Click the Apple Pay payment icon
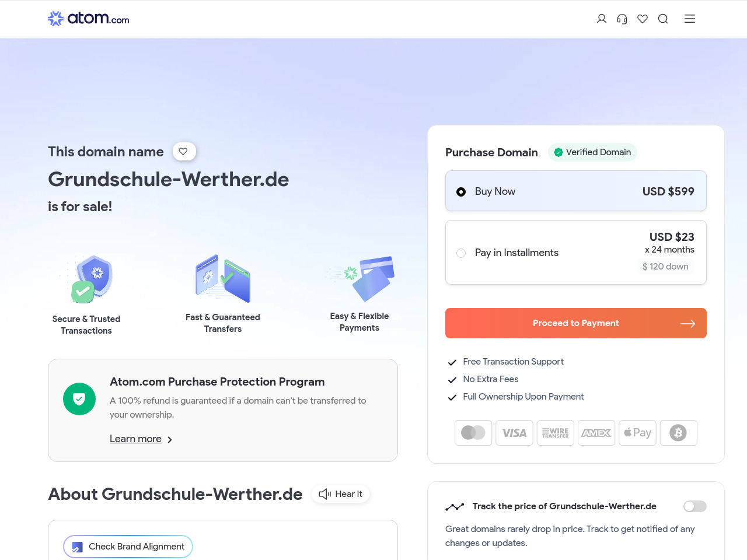This screenshot has width=747, height=560. 637,433
